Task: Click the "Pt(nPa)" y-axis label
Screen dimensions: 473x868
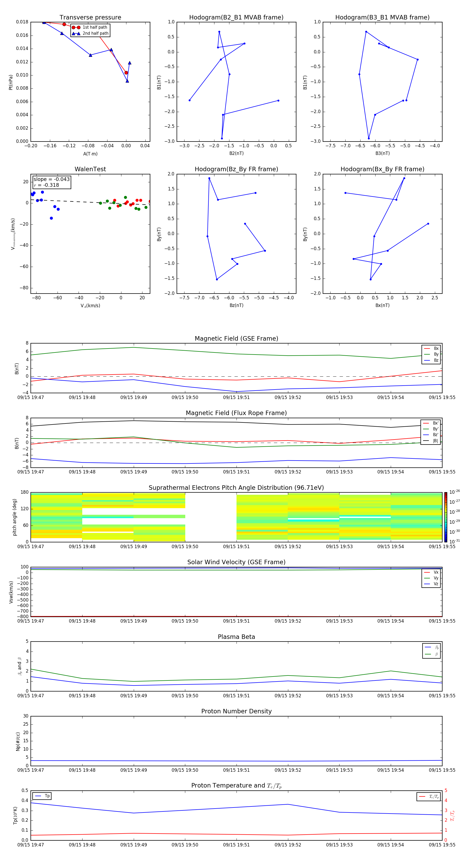Action: (11, 82)
